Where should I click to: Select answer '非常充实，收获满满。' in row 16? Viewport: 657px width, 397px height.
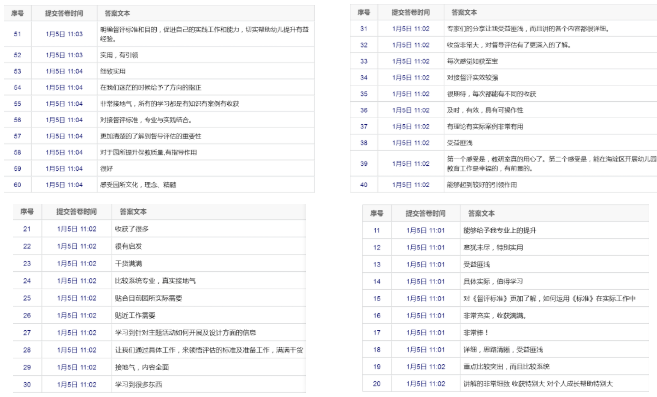[x=494, y=316]
